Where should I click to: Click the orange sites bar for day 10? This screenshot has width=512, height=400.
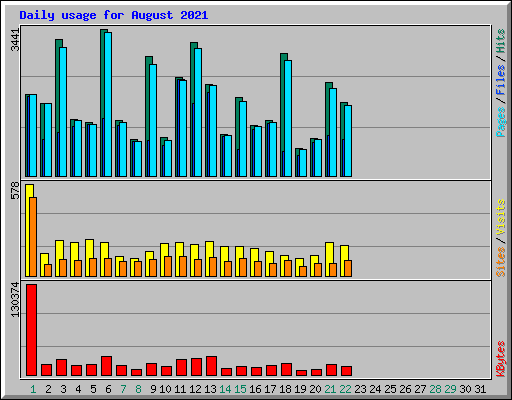(x=168, y=266)
